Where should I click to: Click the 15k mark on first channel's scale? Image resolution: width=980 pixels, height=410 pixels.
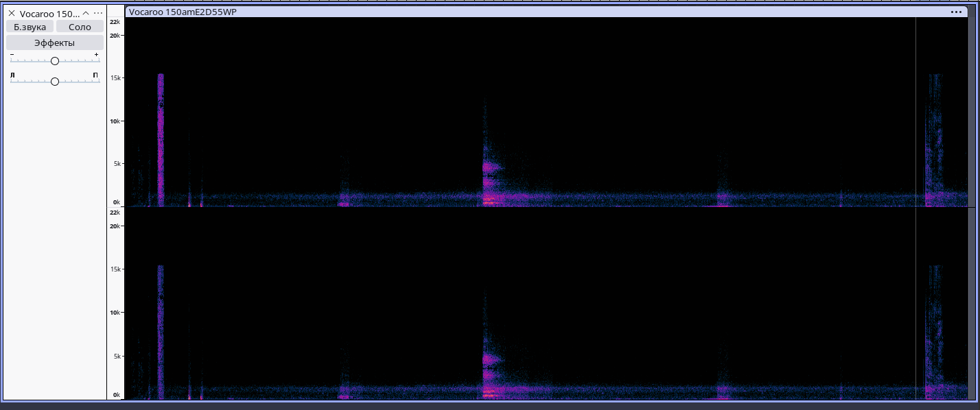[x=116, y=78]
